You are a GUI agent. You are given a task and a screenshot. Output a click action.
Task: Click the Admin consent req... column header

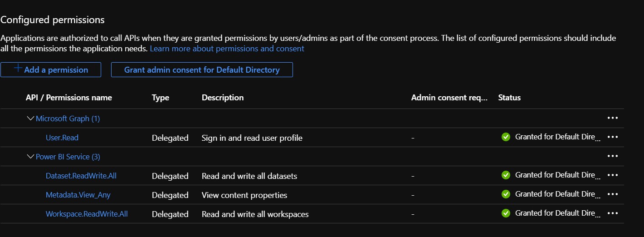coord(449,98)
